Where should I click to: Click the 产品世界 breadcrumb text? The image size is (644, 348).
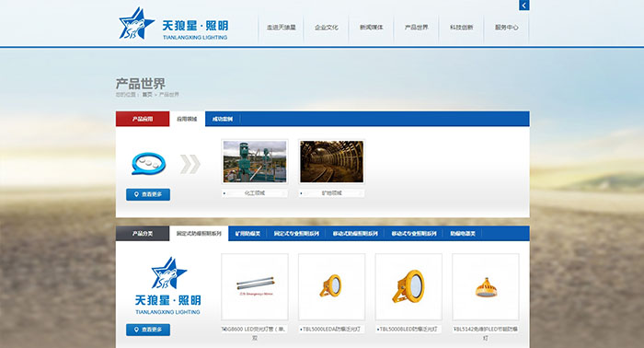click(168, 95)
